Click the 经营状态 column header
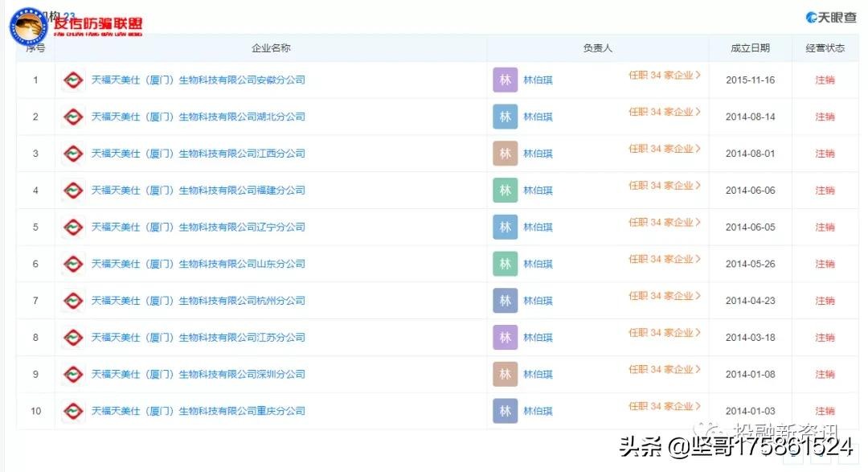This screenshot has width=868, height=472. click(825, 48)
